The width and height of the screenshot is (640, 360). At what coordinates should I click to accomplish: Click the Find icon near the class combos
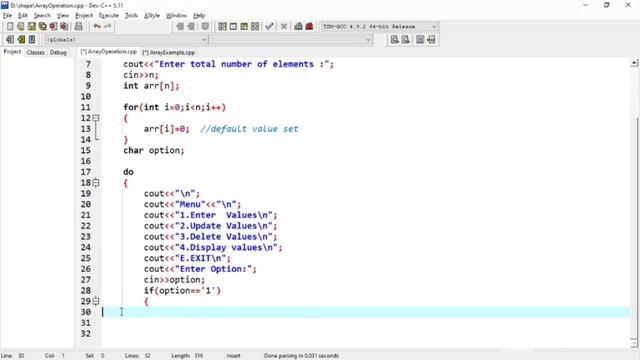point(394,40)
